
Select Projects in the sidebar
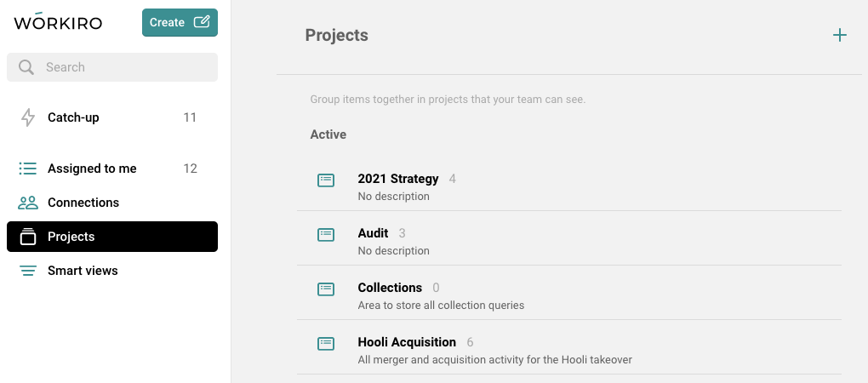(x=71, y=237)
